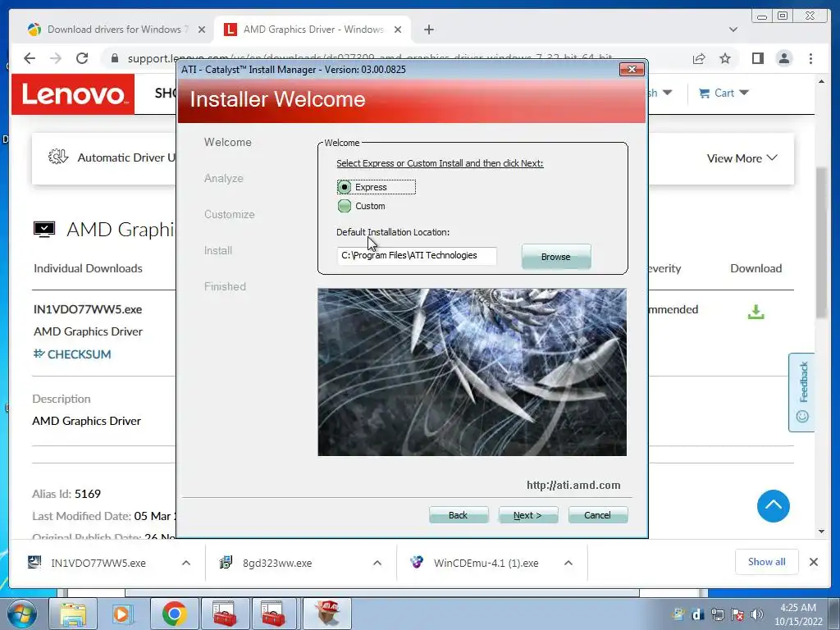The image size is (840, 630).
Task: Open the Windows Start menu
Action: pos(21,614)
